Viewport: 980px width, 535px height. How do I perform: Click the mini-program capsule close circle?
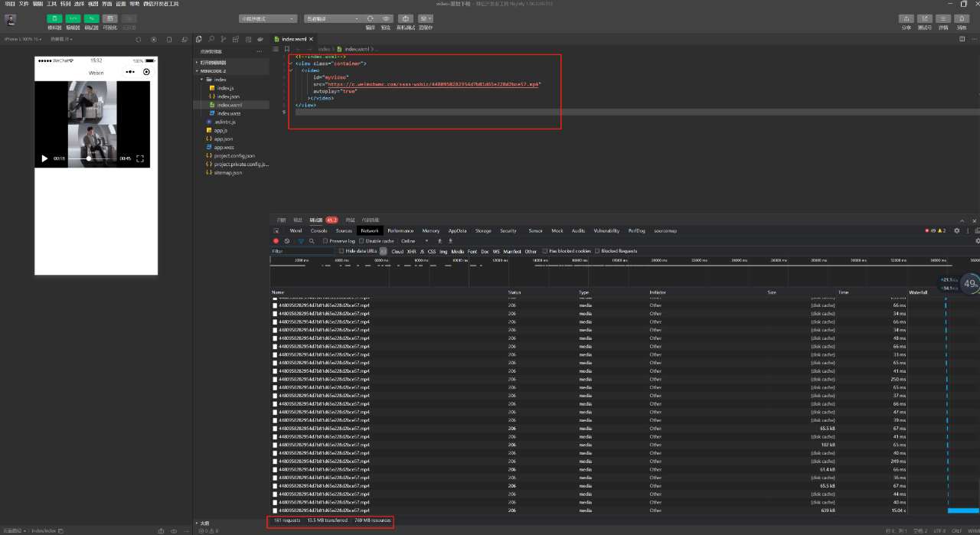click(146, 72)
